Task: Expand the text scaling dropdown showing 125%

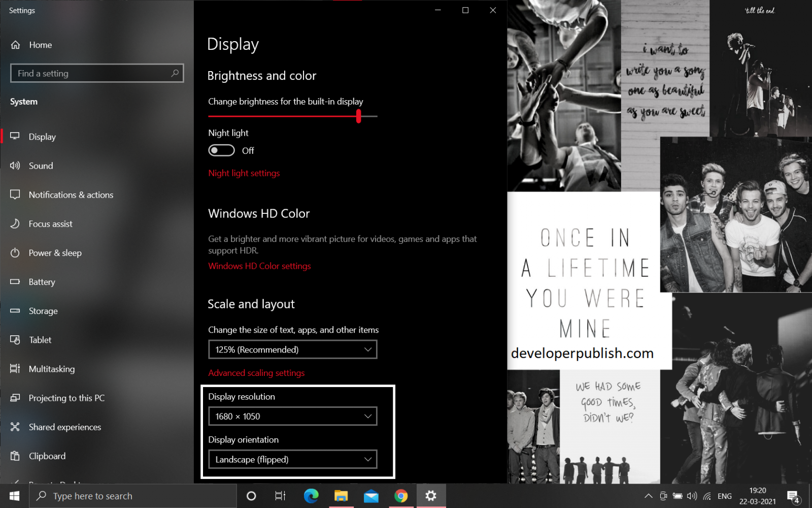Action: [x=292, y=350]
